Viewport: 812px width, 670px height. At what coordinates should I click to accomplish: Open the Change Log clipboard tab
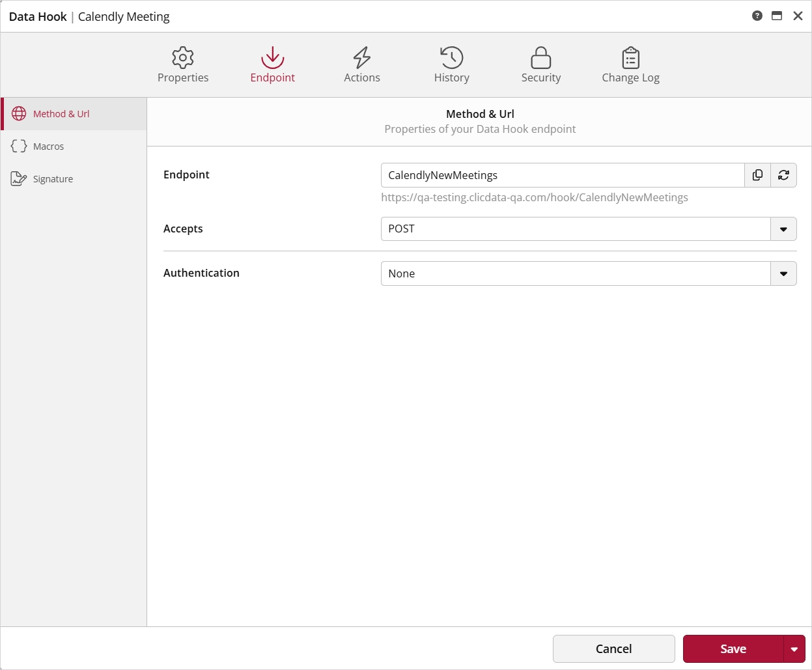tap(630, 65)
